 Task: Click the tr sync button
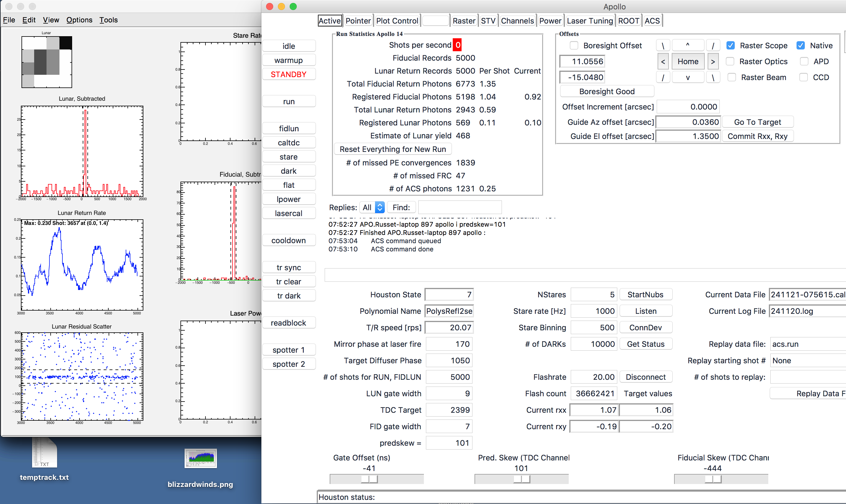(x=288, y=267)
